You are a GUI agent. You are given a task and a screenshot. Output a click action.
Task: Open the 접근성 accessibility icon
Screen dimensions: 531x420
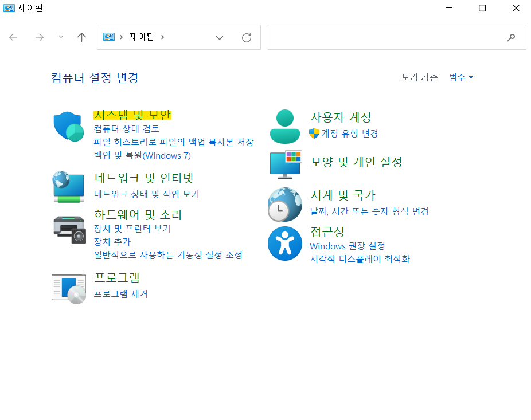[x=285, y=244]
